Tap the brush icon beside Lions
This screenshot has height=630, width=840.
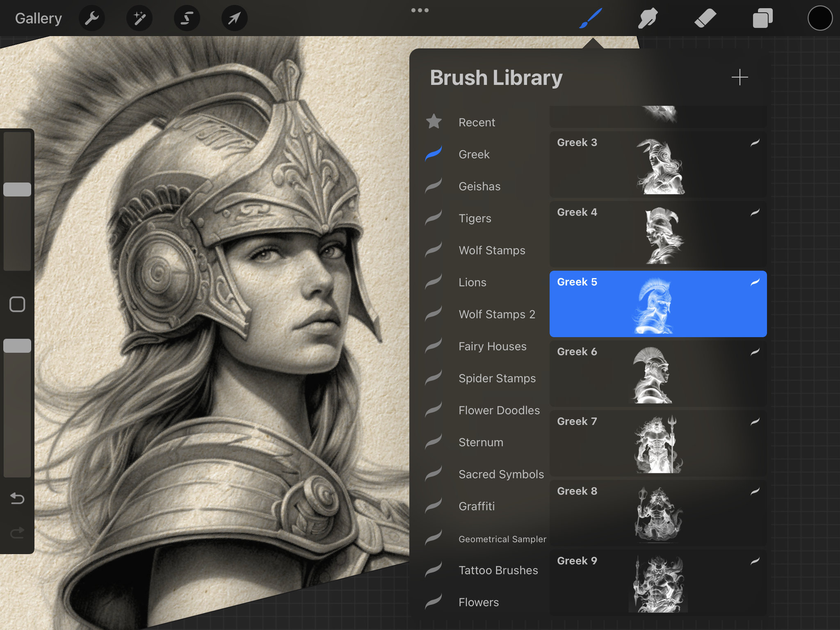click(x=434, y=281)
